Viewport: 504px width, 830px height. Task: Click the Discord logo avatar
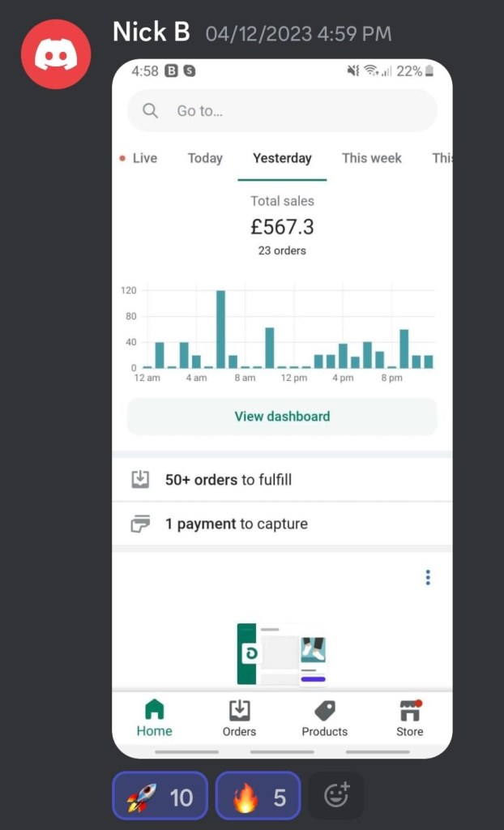point(56,54)
